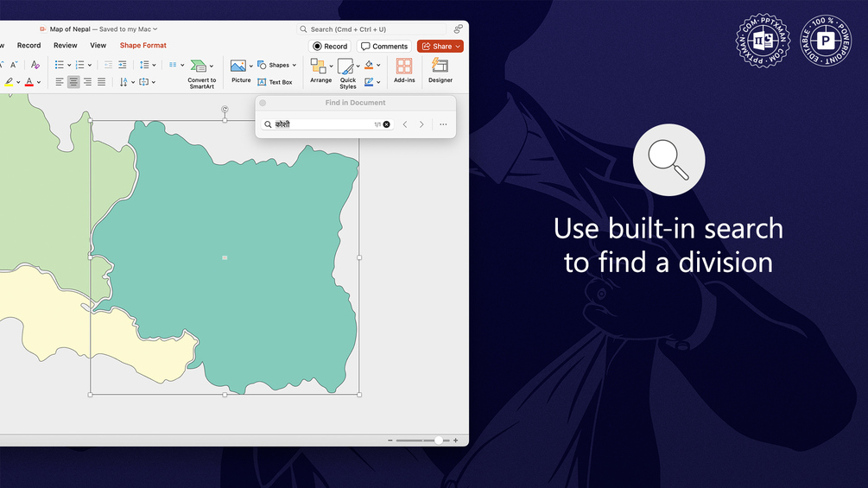
Task: Expand the shape fill dropdown arrow
Action: pyautogui.click(x=378, y=66)
